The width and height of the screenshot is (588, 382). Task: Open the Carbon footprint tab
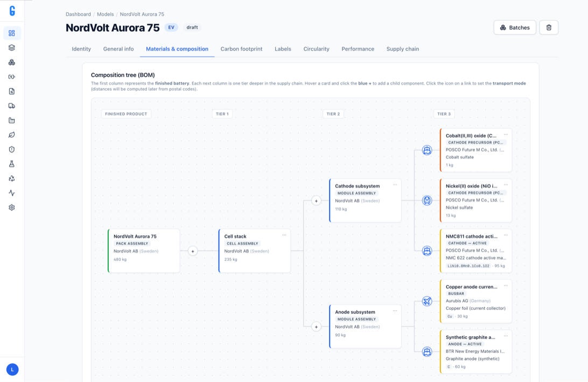241,49
